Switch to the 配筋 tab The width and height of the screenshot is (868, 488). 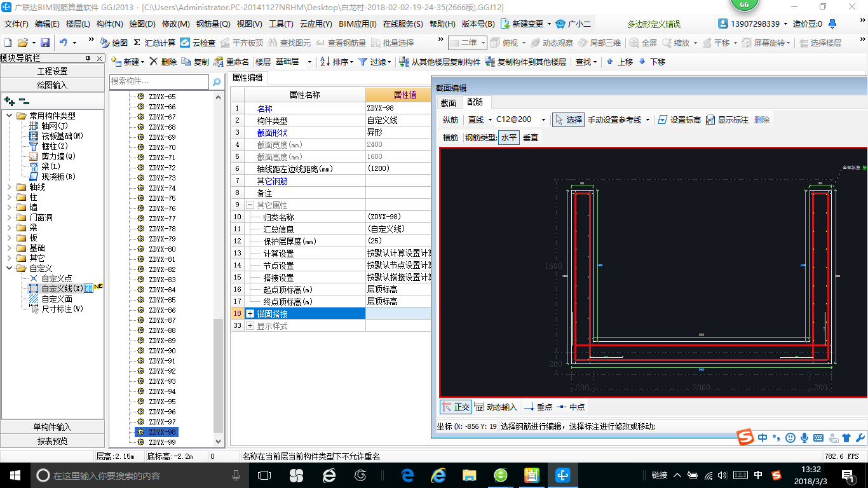point(475,102)
